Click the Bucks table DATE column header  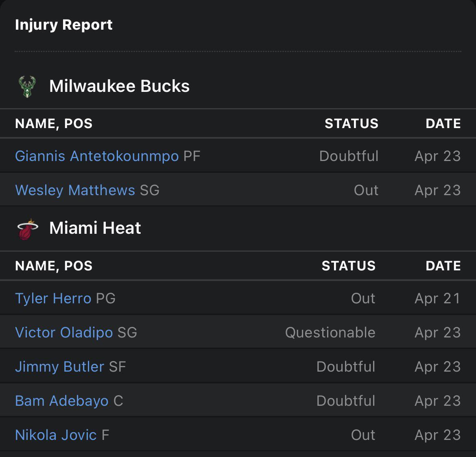click(x=443, y=124)
